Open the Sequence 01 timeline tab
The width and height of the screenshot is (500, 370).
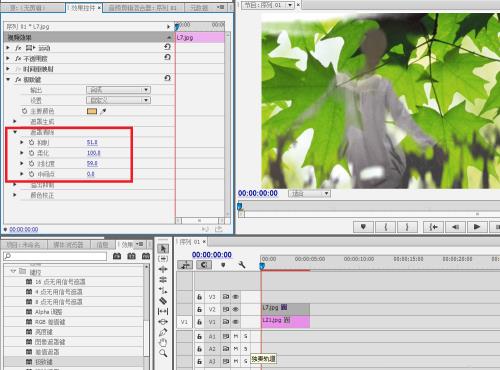click(190, 242)
